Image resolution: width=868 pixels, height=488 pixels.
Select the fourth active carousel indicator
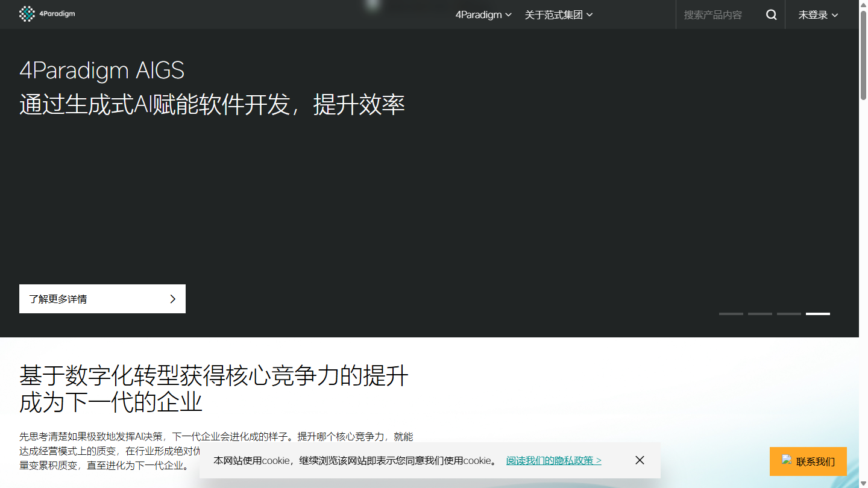818,314
